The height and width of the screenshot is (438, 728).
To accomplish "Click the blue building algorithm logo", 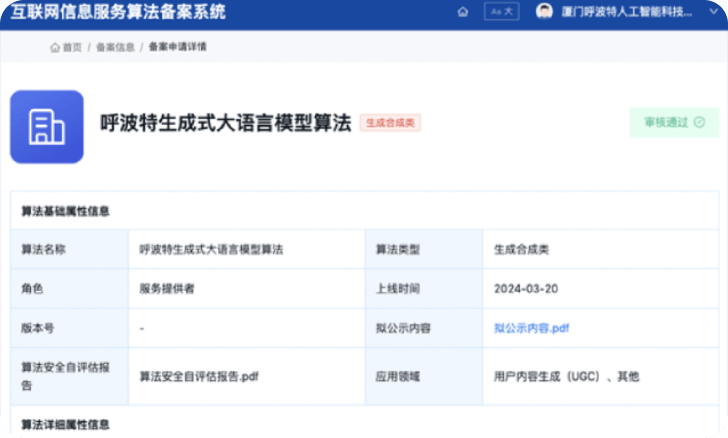I will tap(47, 127).
